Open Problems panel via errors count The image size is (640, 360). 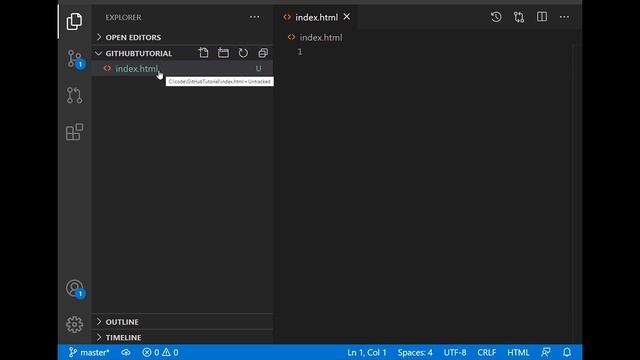point(151,352)
